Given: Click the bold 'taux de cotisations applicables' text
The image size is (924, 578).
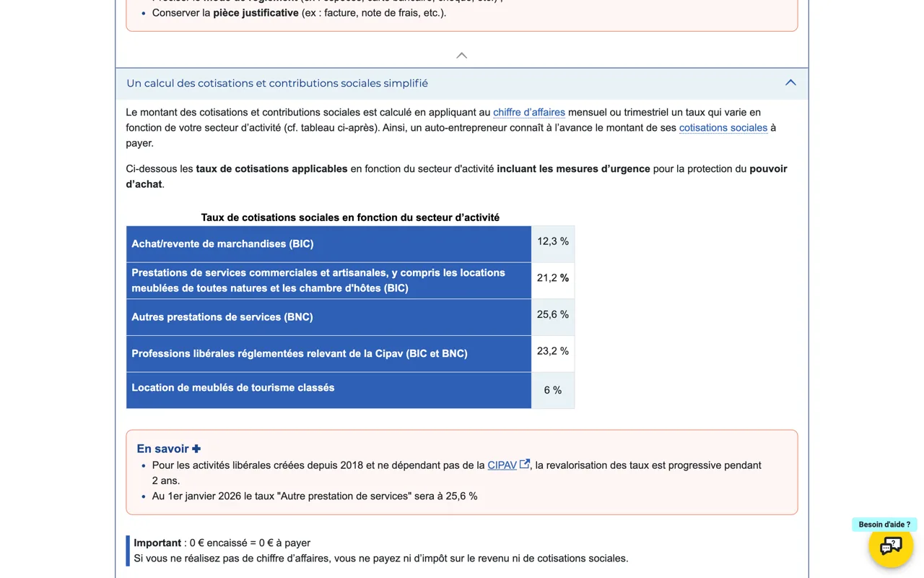Looking at the screenshot, I should click(271, 169).
